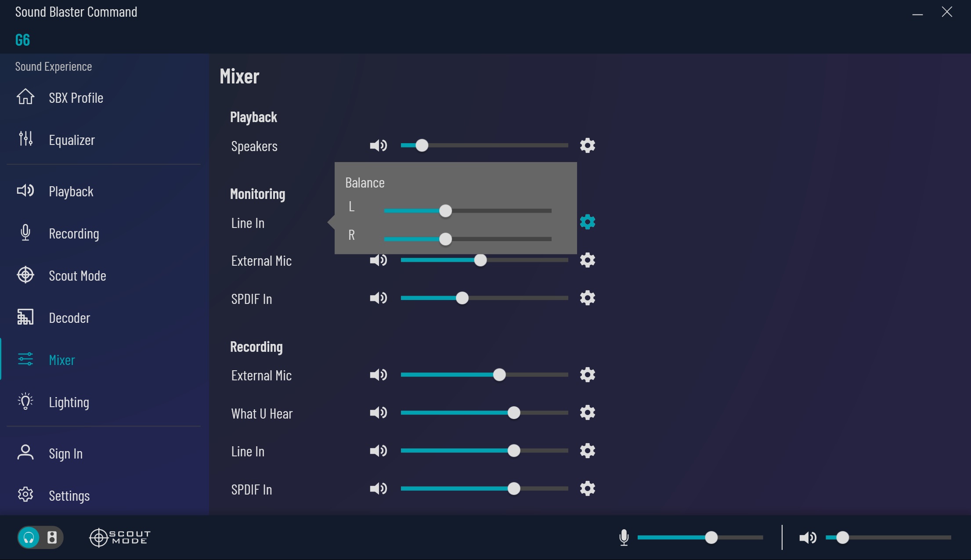Adjust Recording External Mic slider

coord(499,375)
